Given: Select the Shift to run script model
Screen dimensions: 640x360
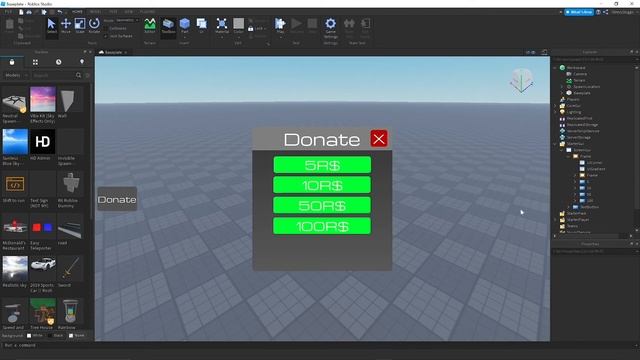Looking at the screenshot, I should pos(14,184).
